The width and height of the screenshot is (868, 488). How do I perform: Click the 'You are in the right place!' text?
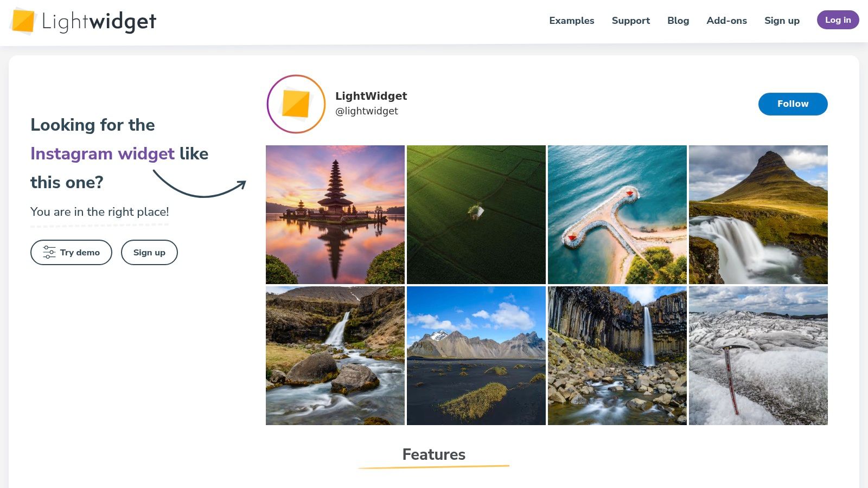[x=100, y=212]
